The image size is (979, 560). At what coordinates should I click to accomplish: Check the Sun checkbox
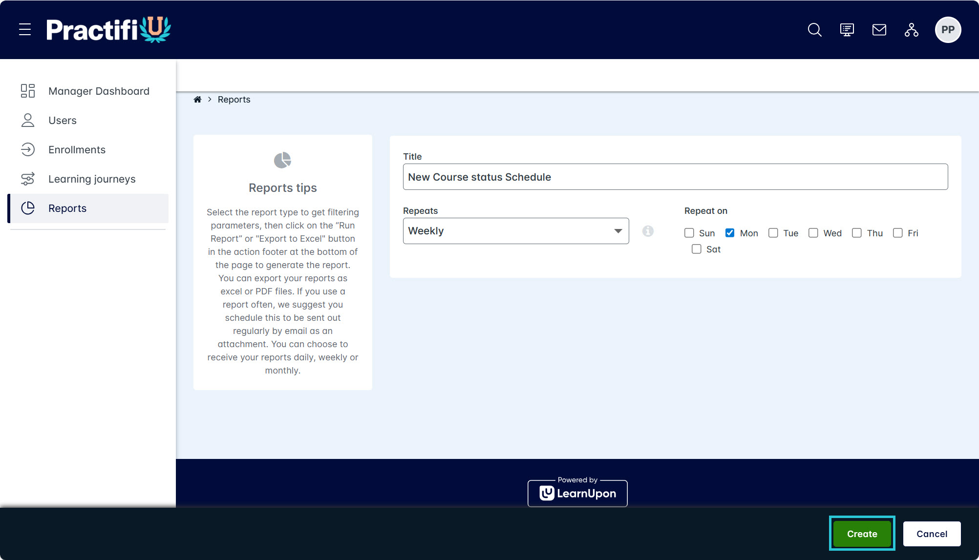point(689,233)
